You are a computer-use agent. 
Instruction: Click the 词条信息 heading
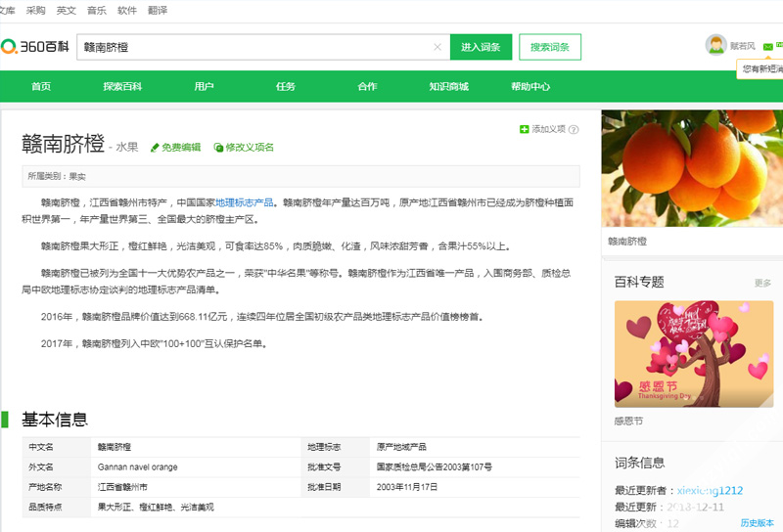tap(640, 464)
